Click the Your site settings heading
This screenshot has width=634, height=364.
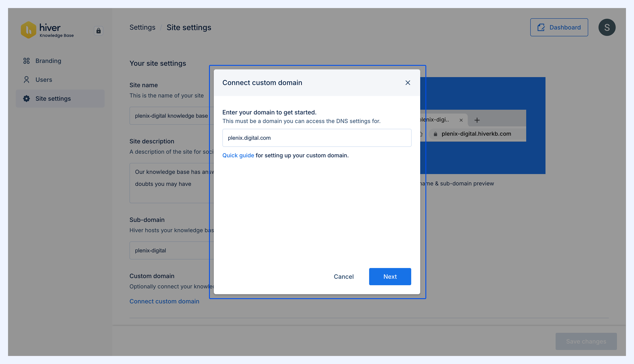158,63
